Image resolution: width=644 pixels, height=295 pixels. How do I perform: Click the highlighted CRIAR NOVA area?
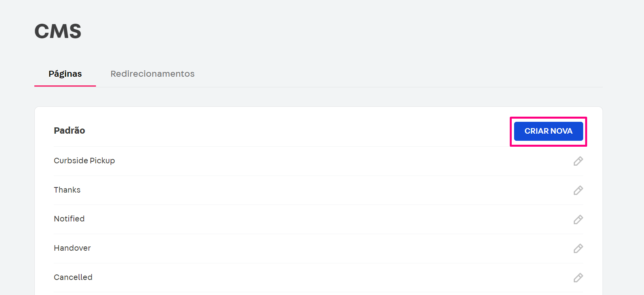tap(548, 131)
